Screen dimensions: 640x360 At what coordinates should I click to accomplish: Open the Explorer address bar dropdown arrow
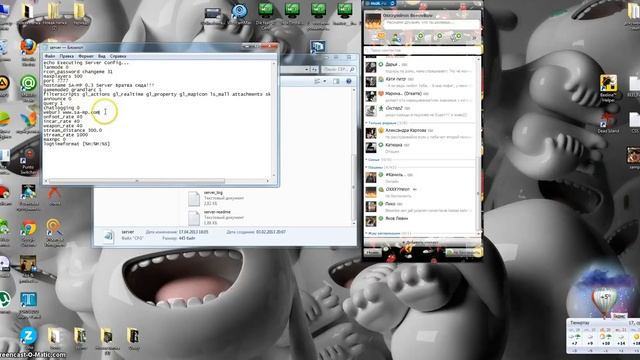click(306, 69)
